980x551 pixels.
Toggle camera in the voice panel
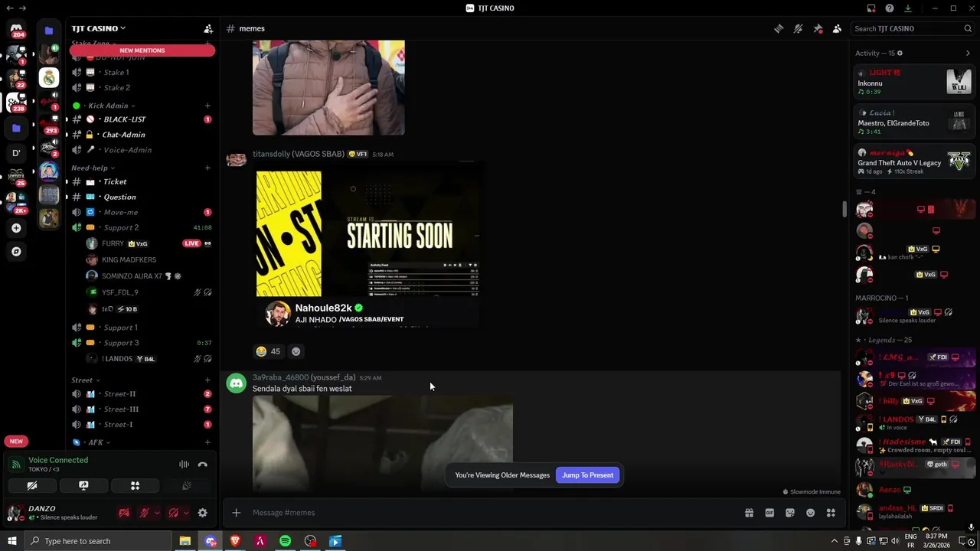[32, 486]
